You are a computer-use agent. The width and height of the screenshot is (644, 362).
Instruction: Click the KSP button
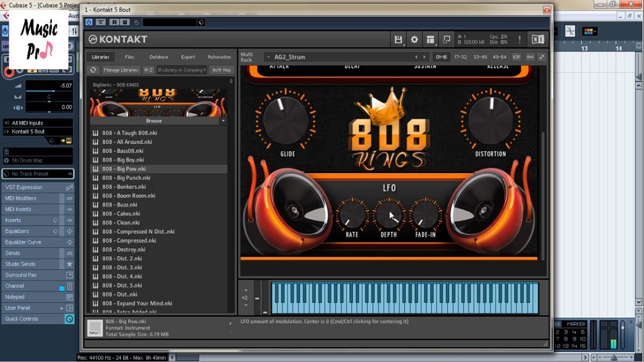(x=516, y=57)
